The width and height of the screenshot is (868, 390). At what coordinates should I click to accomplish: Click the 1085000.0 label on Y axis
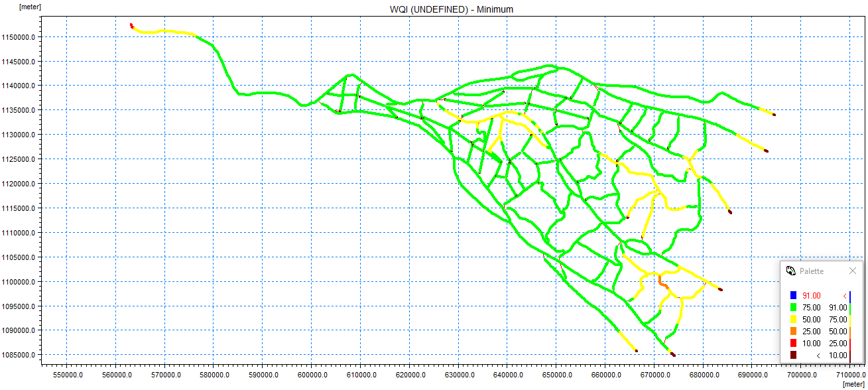click(x=19, y=355)
